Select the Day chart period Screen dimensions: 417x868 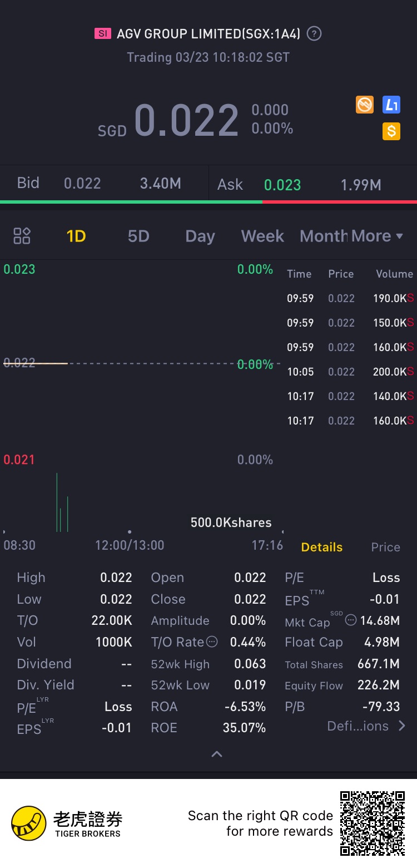point(200,236)
